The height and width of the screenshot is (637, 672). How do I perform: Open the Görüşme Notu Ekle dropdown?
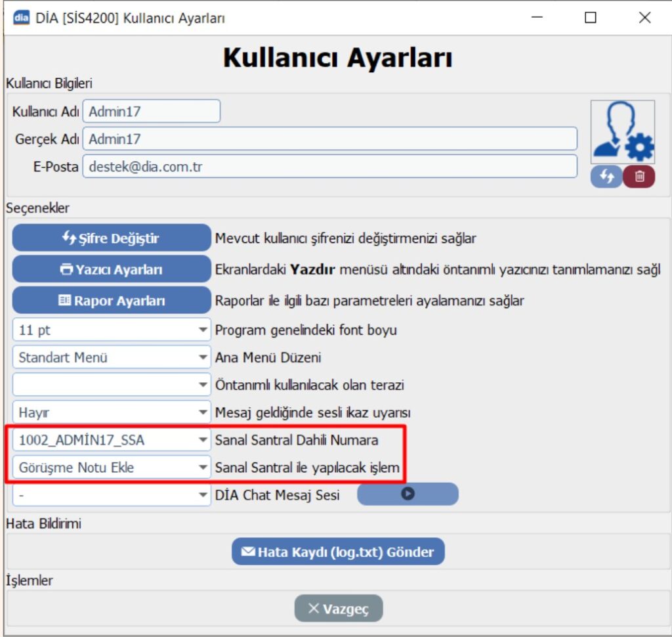pos(203,468)
